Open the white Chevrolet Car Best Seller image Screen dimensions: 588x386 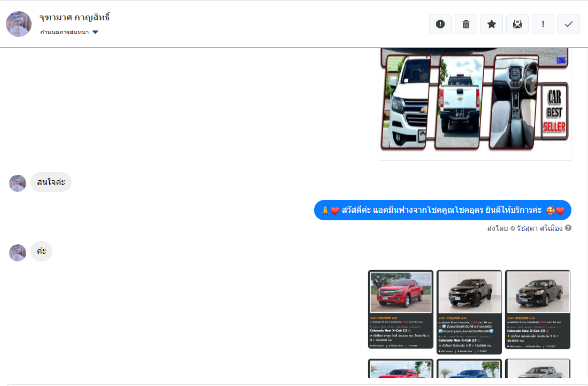point(475,104)
